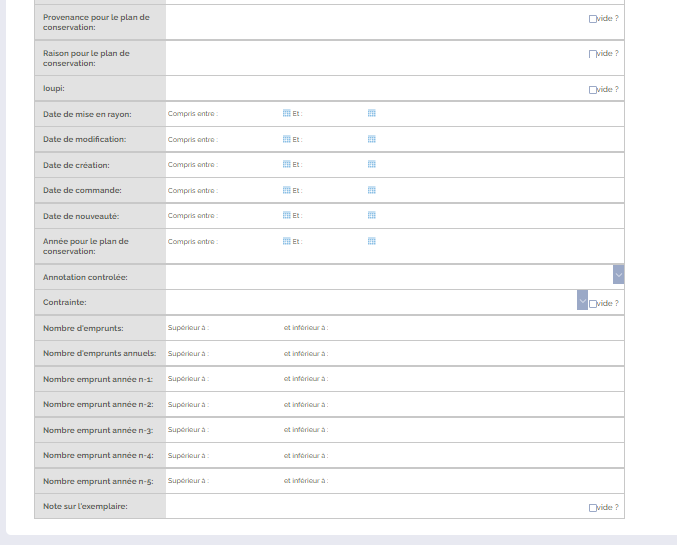The image size is (677, 545).
Task: Click 'Compris entre' field for Date de commande
Action: 250,190
